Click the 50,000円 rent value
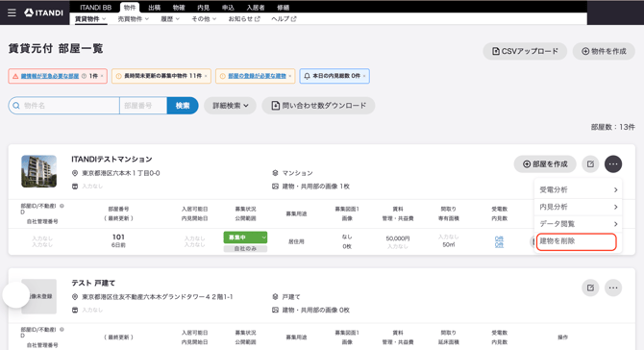This screenshot has height=350, width=644. point(397,238)
